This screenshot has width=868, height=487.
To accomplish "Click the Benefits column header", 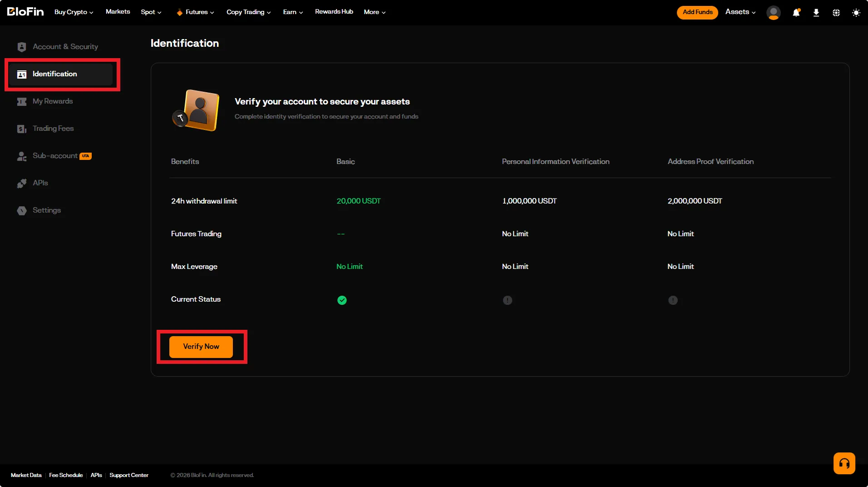I will click(x=185, y=161).
